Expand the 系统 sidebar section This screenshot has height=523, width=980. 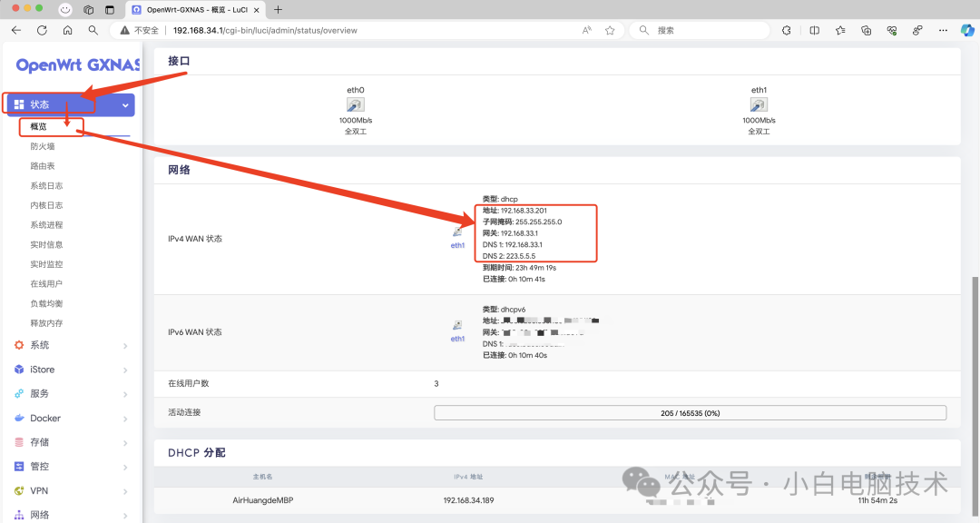click(69, 345)
